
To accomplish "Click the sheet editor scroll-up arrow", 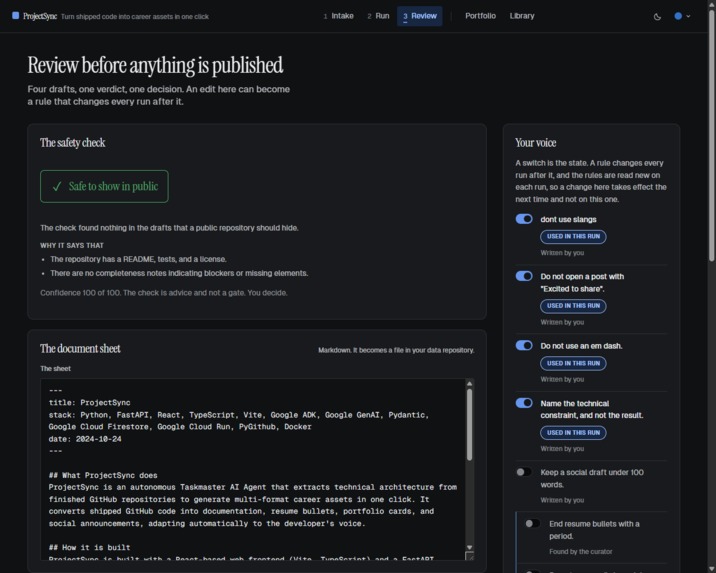I will (x=469, y=384).
